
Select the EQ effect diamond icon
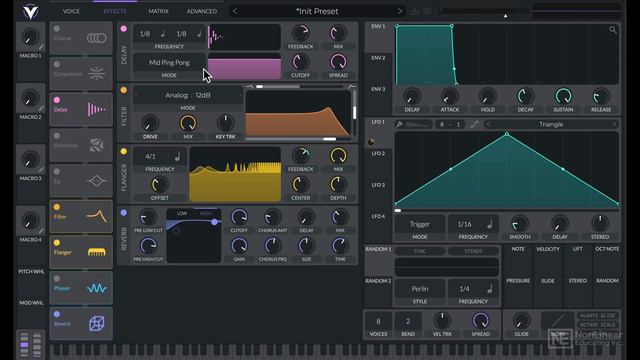coord(97,180)
